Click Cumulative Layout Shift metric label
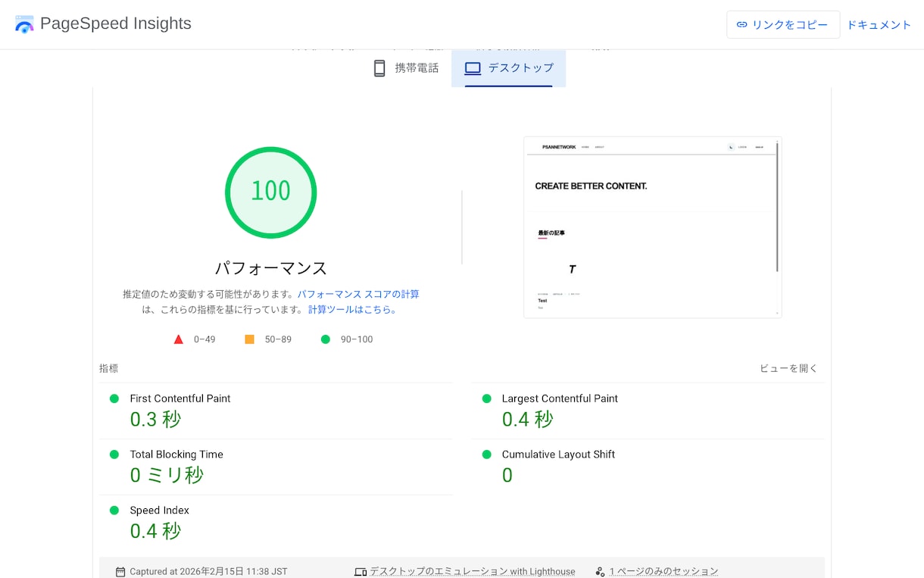This screenshot has width=924, height=578. click(558, 455)
